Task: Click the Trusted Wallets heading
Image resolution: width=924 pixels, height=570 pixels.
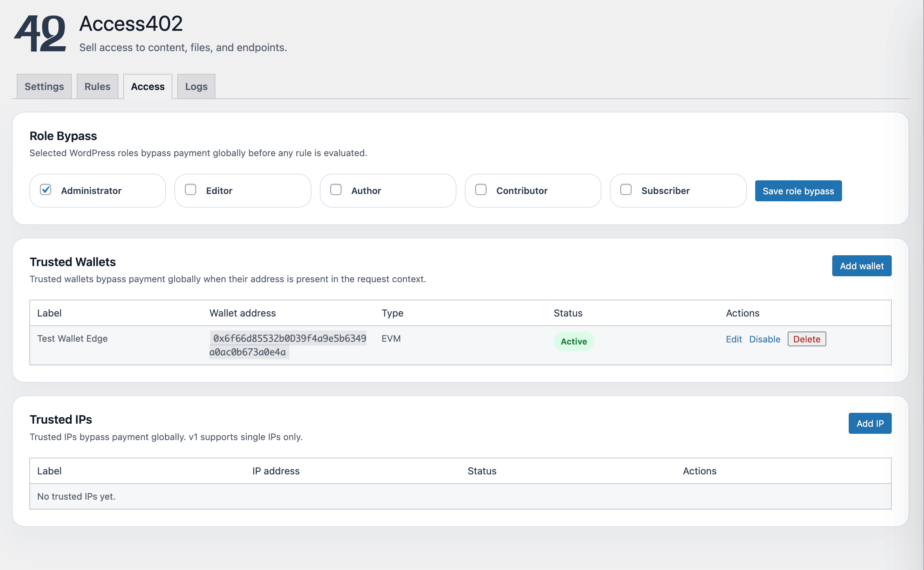Action: click(x=73, y=262)
